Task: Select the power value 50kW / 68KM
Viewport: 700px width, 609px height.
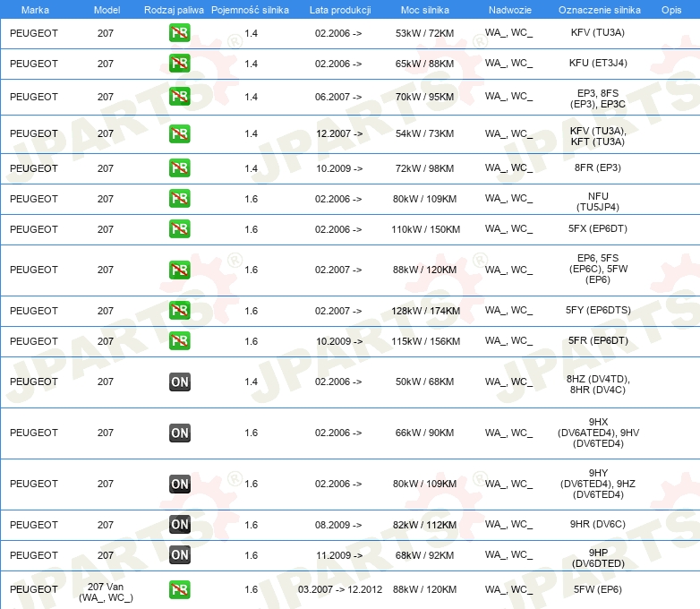Action: pyautogui.click(x=424, y=382)
